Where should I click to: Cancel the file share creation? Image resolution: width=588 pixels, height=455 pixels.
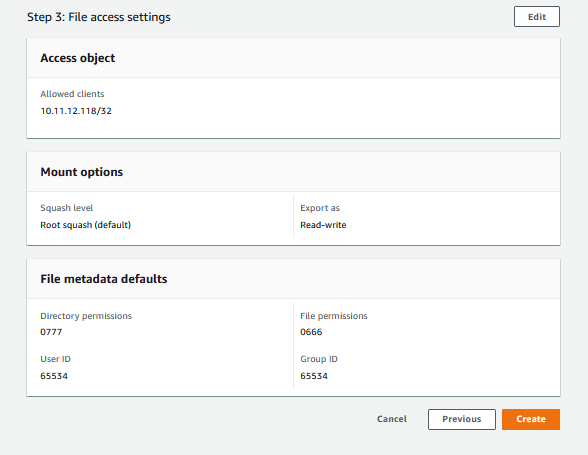[x=392, y=419]
